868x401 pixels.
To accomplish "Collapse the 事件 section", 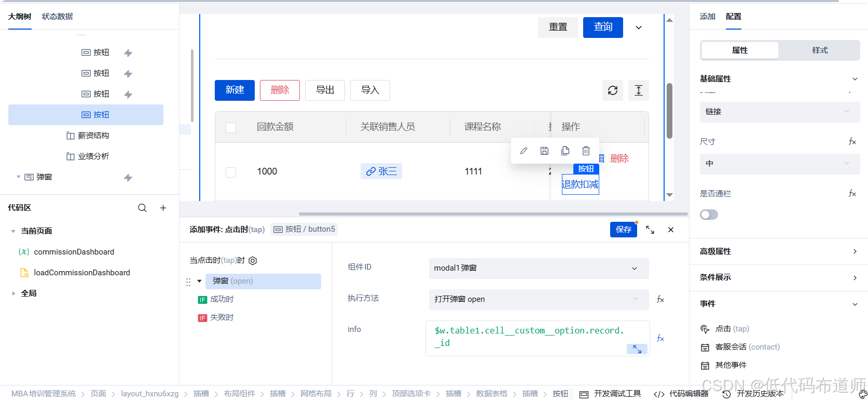I will [x=855, y=304].
